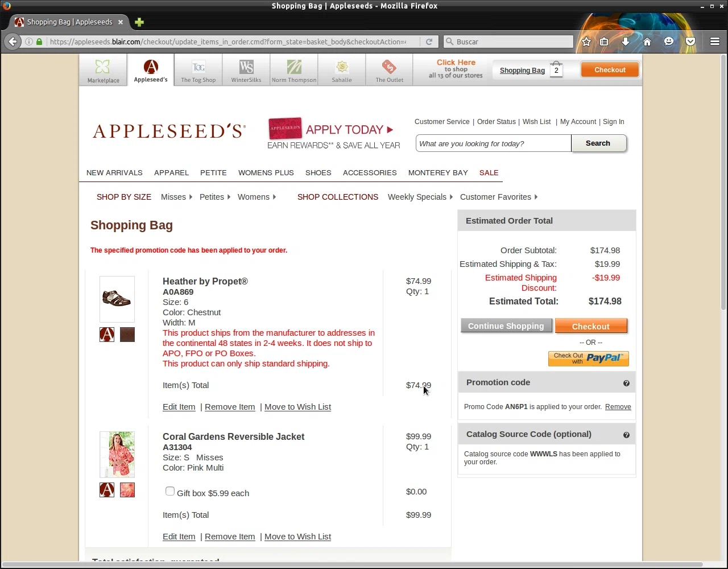Select the Pink Multi color swatch

point(127,490)
